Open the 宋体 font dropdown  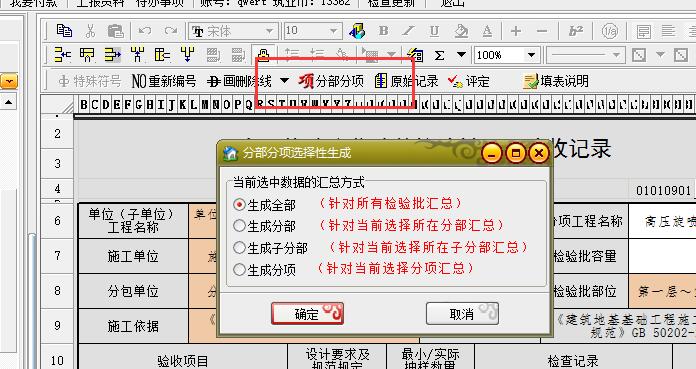tap(269, 32)
